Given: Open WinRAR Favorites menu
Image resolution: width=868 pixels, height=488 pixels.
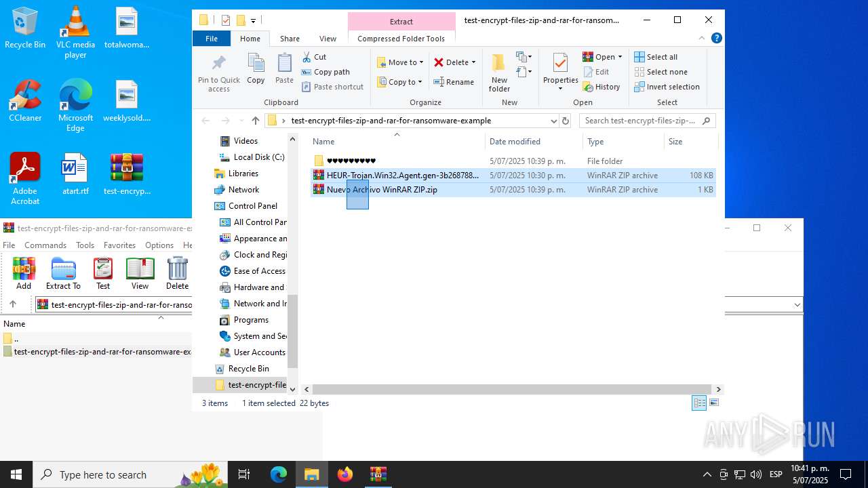Looking at the screenshot, I should (119, 245).
